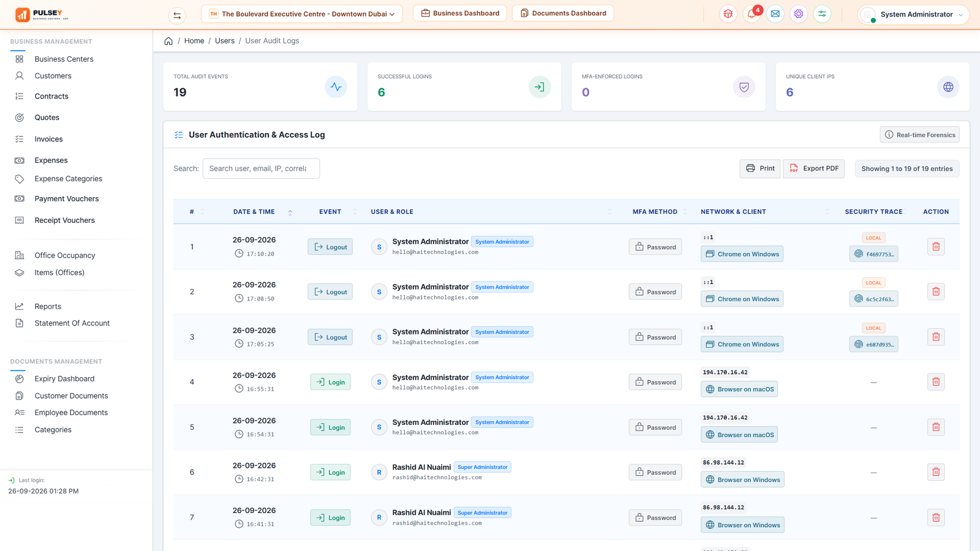Click the Successful Logins arrow icon

click(x=540, y=87)
